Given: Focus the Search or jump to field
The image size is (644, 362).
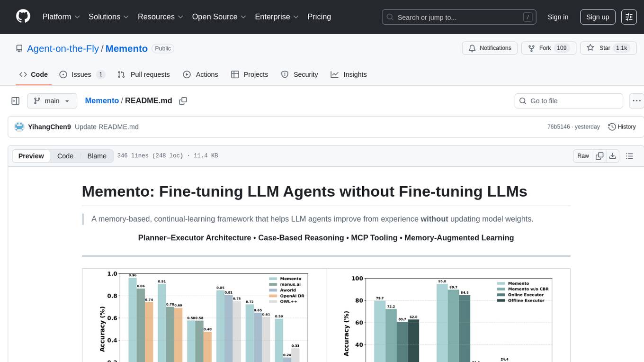Looking at the screenshot, I should [x=459, y=17].
